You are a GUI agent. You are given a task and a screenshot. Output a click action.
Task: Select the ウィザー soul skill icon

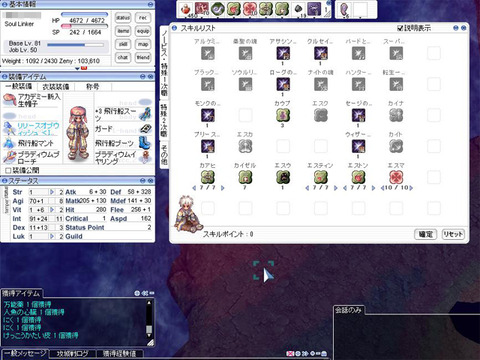click(358, 146)
